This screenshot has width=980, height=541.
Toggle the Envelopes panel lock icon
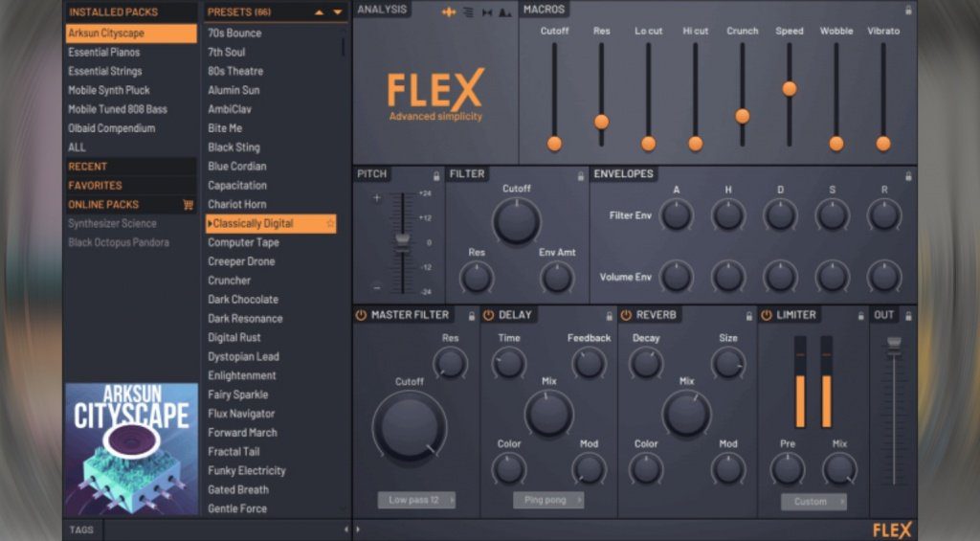(908, 176)
